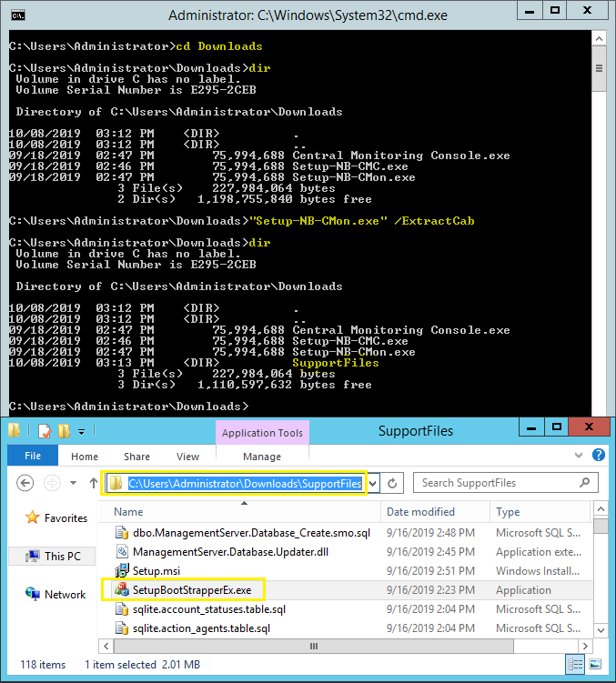Click the Network globe icon

point(32,594)
